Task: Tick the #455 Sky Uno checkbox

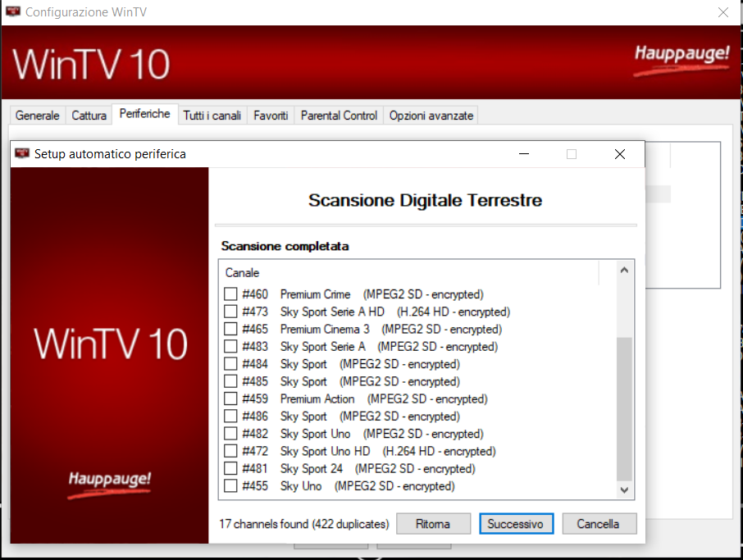Action: pyautogui.click(x=230, y=486)
